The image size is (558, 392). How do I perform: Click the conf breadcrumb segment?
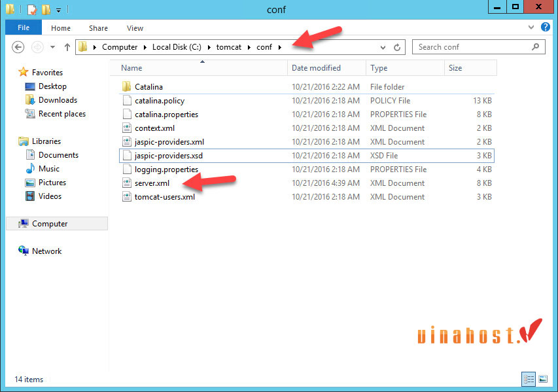264,47
